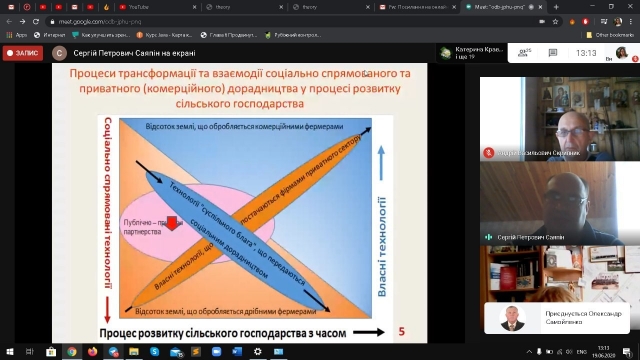Switch to the Посилання на онлайн tab
This screenshot has width=640, height=360.
click(417, 7)
